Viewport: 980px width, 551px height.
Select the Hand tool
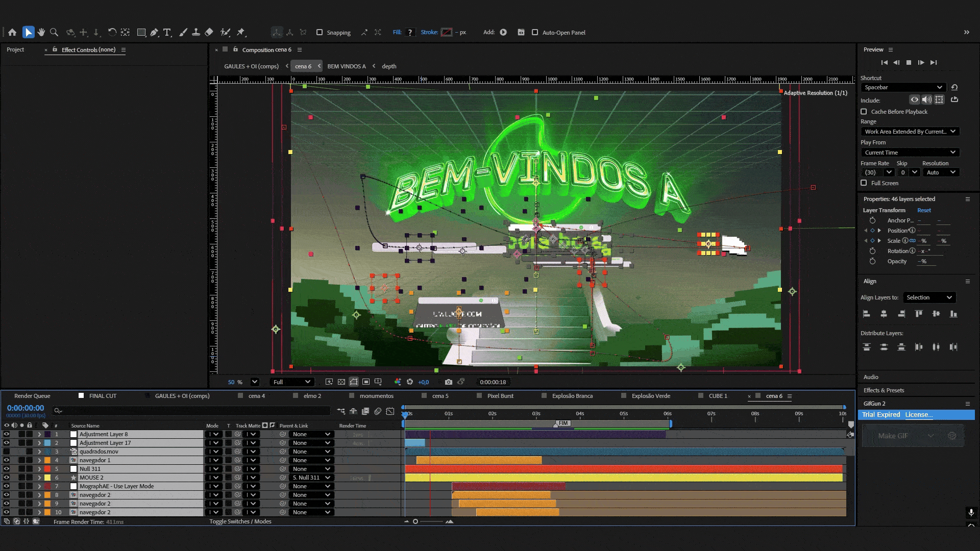point(41,32)
